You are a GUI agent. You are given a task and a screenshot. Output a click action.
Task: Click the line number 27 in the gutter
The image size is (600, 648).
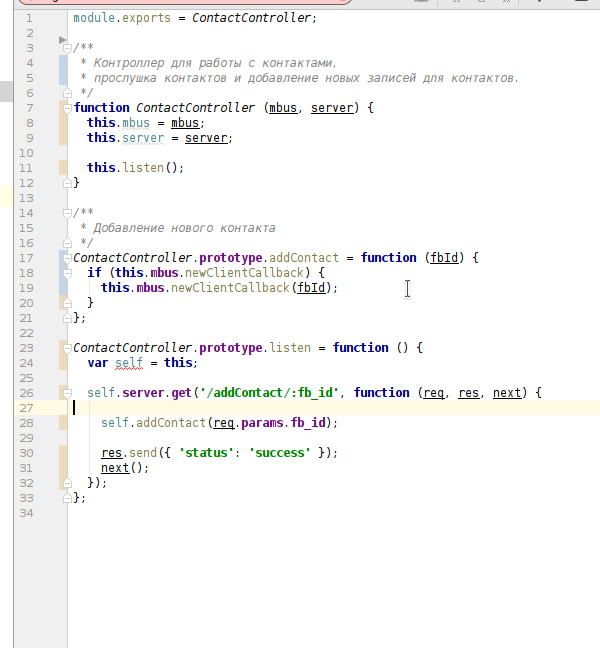26,408
